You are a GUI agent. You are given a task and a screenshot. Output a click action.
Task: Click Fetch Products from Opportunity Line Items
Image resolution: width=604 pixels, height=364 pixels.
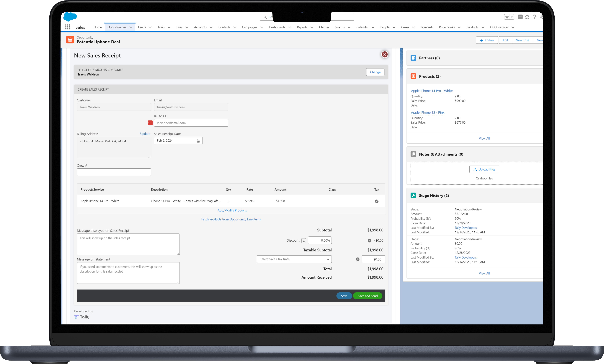[231, 219]
